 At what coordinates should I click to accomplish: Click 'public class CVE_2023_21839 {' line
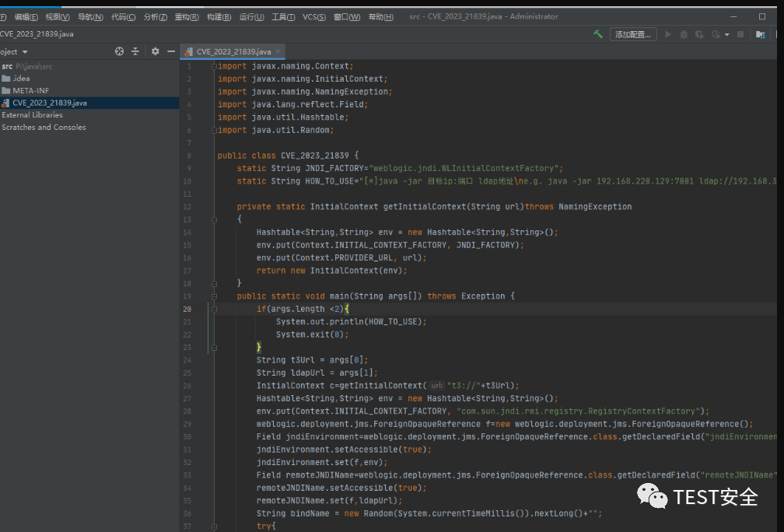288,156
